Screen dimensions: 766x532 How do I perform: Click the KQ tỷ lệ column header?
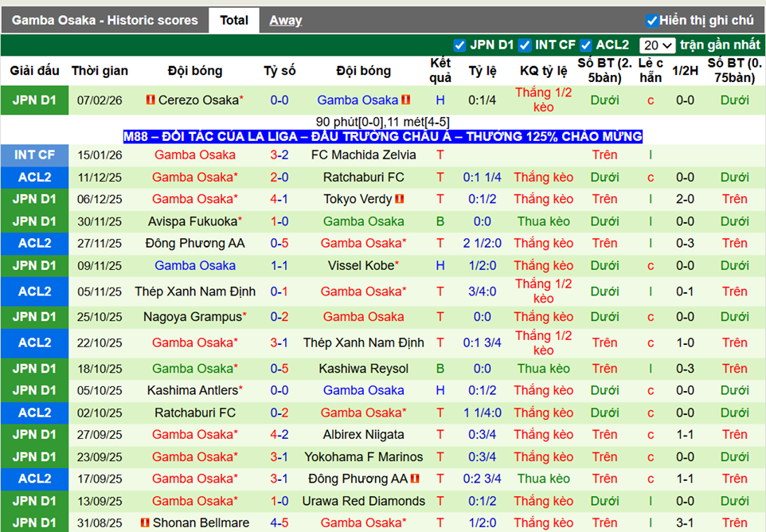544,71
